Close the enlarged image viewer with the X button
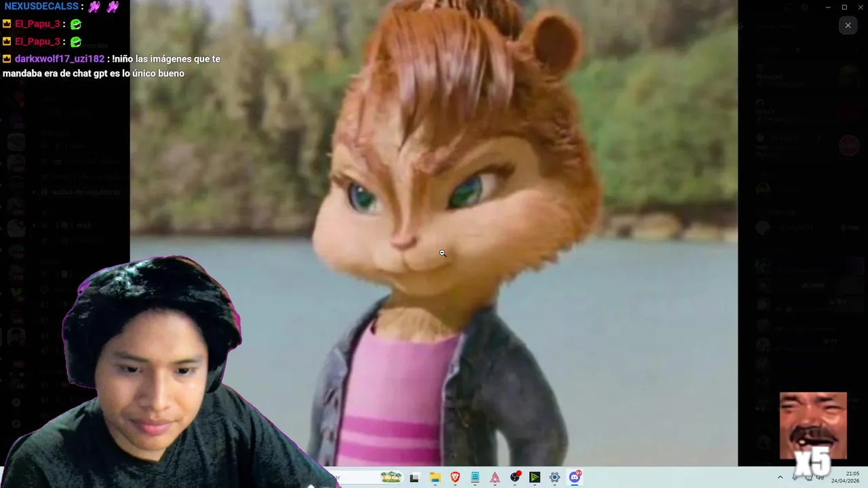The image size is (868, 488). coord(848,25)
